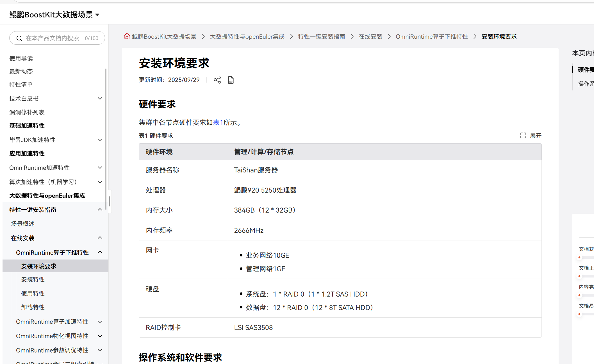
Task: Click the 表1 hyperlink
Action: pos(218,122)
